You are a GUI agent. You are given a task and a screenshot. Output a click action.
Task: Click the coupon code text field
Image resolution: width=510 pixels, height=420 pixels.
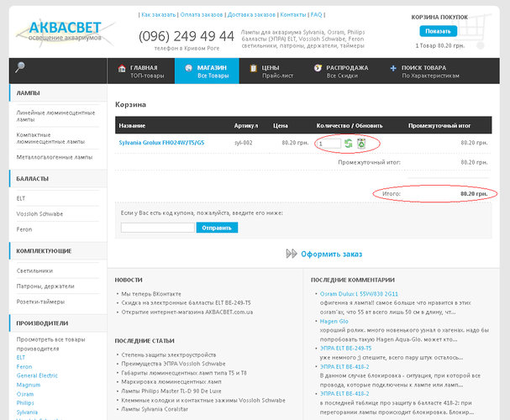point(157,227)
